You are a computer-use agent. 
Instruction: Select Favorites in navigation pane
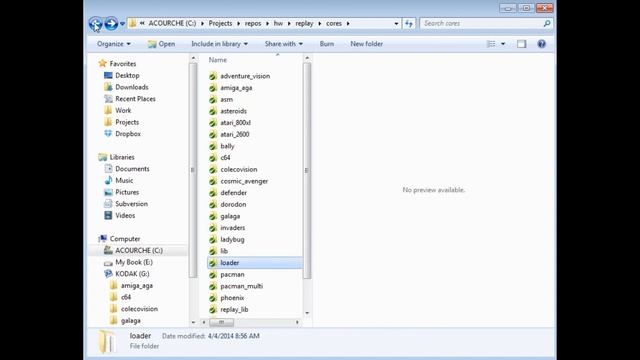tap(122, 64)
